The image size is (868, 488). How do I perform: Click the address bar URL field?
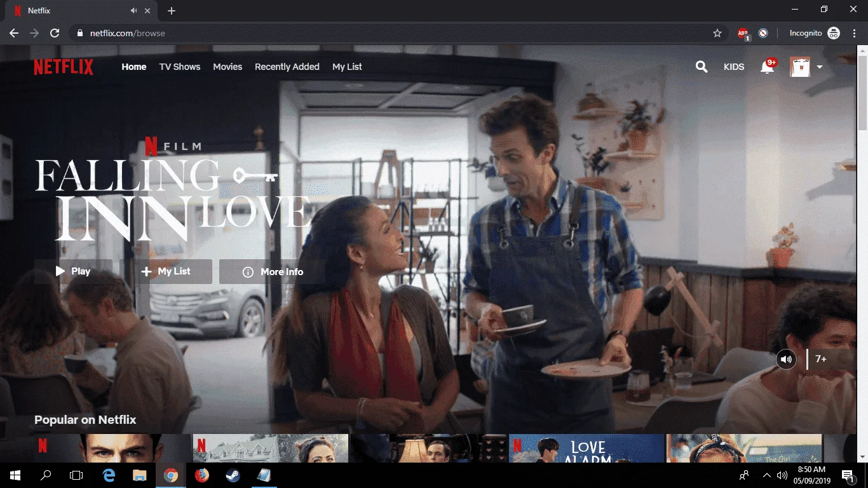(x=398, y=33)
